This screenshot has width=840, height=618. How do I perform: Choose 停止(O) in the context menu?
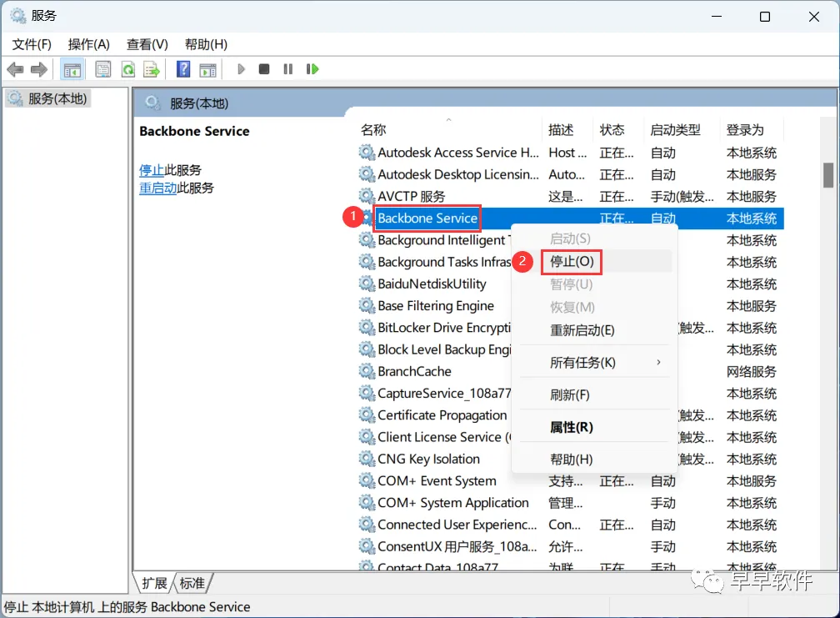(x=595, y=262)
